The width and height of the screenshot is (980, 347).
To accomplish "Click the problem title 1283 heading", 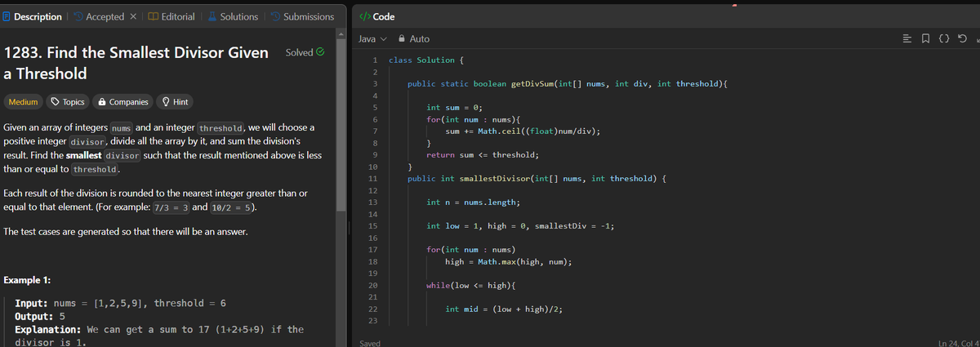I will pyautogui.click(x=136, y=63).
